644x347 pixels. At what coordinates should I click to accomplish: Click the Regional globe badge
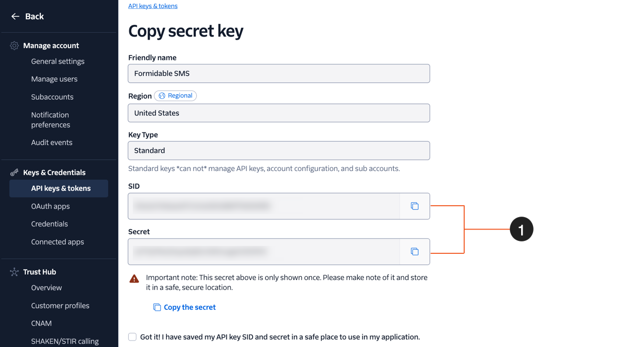click(x=175, y=96)
